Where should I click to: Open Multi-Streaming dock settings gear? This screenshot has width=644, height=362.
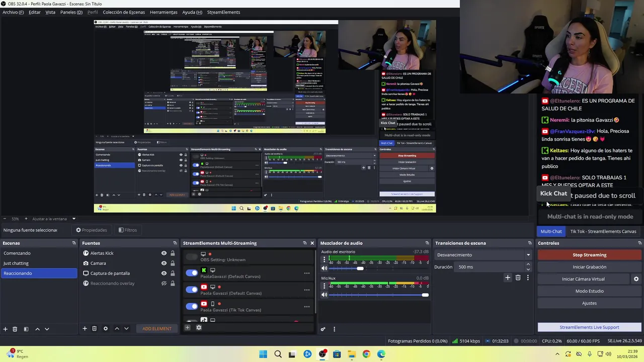(x=199, y=328)
